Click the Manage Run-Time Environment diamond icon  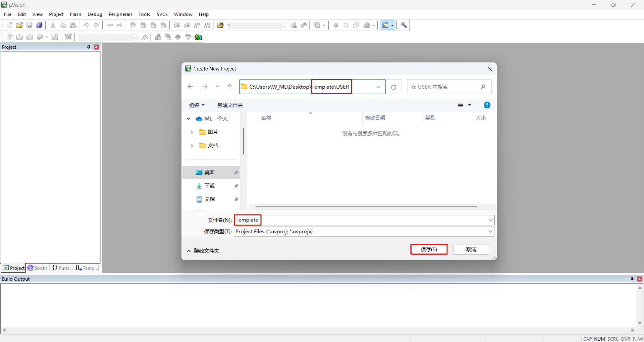tap(178, 37)
